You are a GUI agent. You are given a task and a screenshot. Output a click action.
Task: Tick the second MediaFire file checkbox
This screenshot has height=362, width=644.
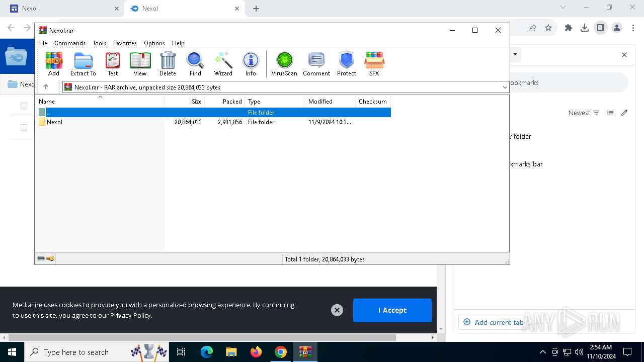pyautogui.click(x=24, y=128)
